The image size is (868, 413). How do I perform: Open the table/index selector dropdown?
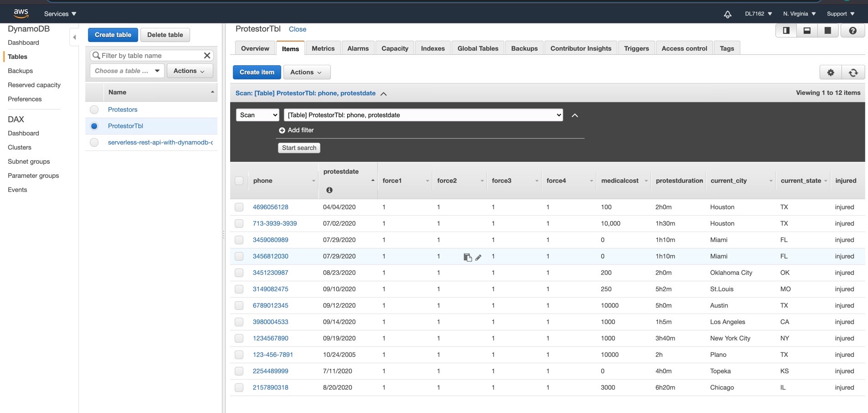(423, 115)
